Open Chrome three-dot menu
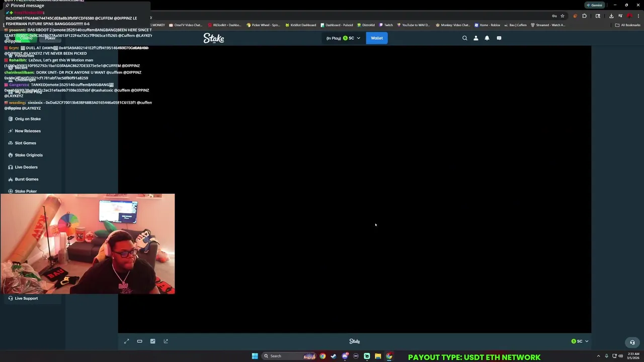The height and width of the screenshot is (362, 644). [x=638, y=16]
